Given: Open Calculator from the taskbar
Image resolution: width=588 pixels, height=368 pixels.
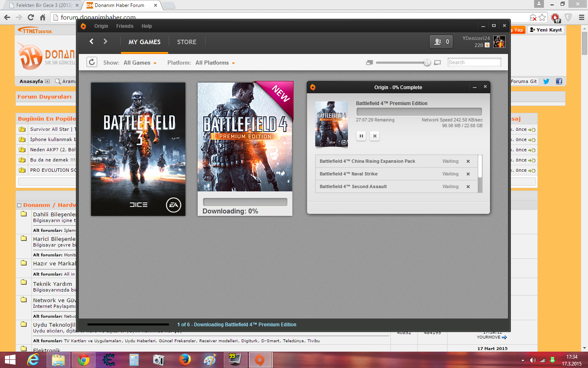Looking at the screenshot, I should (134, 360).
